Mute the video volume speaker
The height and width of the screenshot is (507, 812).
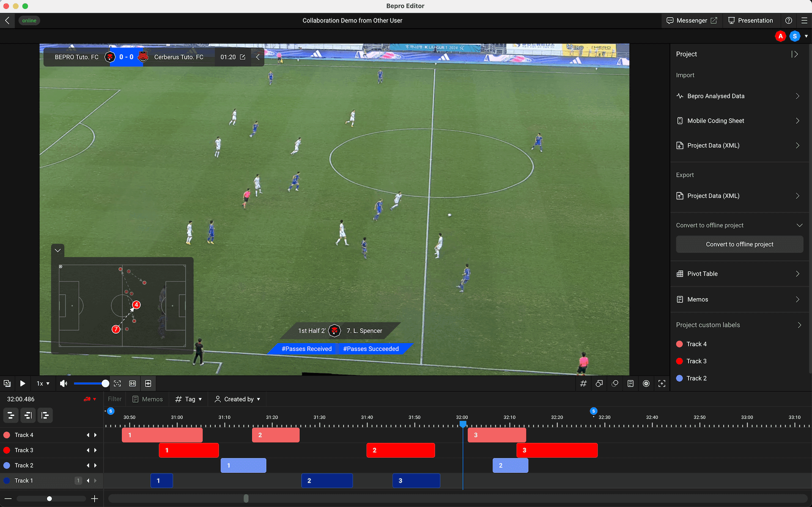tap(63, 384)
